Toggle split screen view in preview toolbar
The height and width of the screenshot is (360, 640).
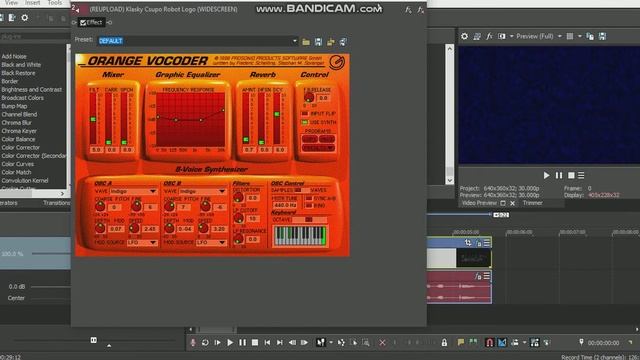[x=502, y=36]
